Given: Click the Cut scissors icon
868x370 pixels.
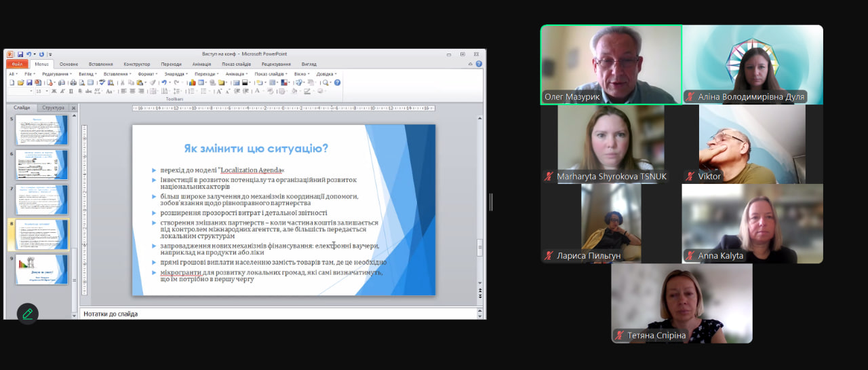Looking at the screenshot, I should coord(122,83).
